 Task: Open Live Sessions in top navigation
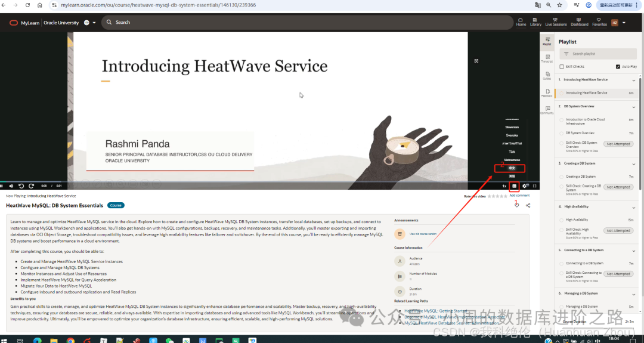pos(556,22)
